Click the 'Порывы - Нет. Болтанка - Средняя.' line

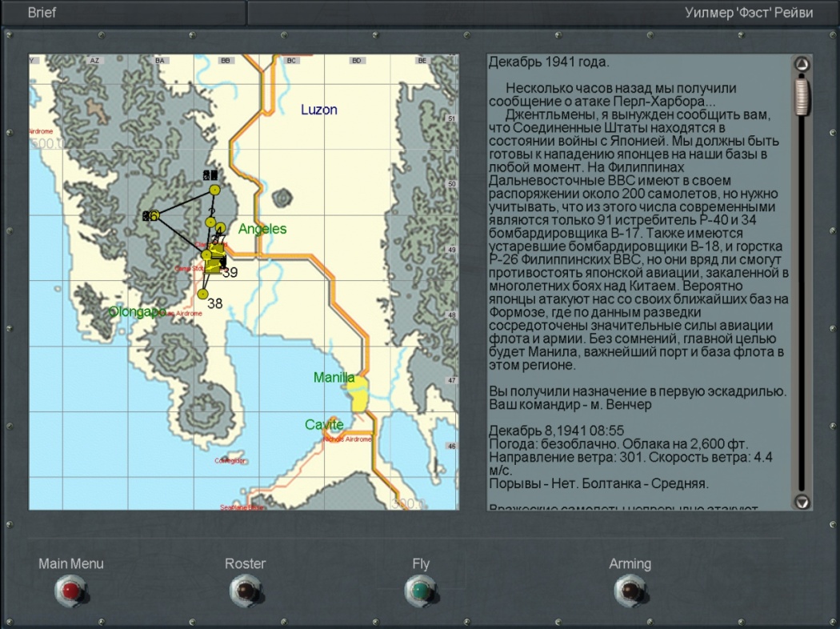point(598,483)
